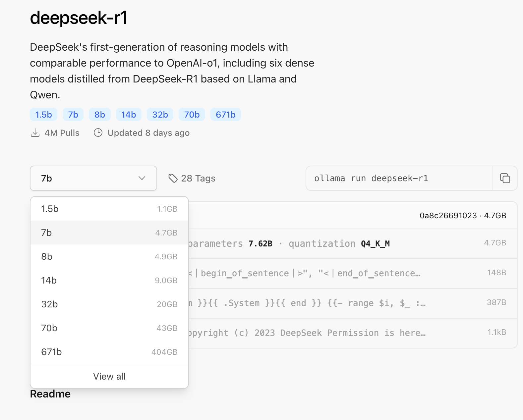Click the 0a8c26691023 · 4.7GB digest text
Screen dimensions: 523x420
tap(463, 216)
